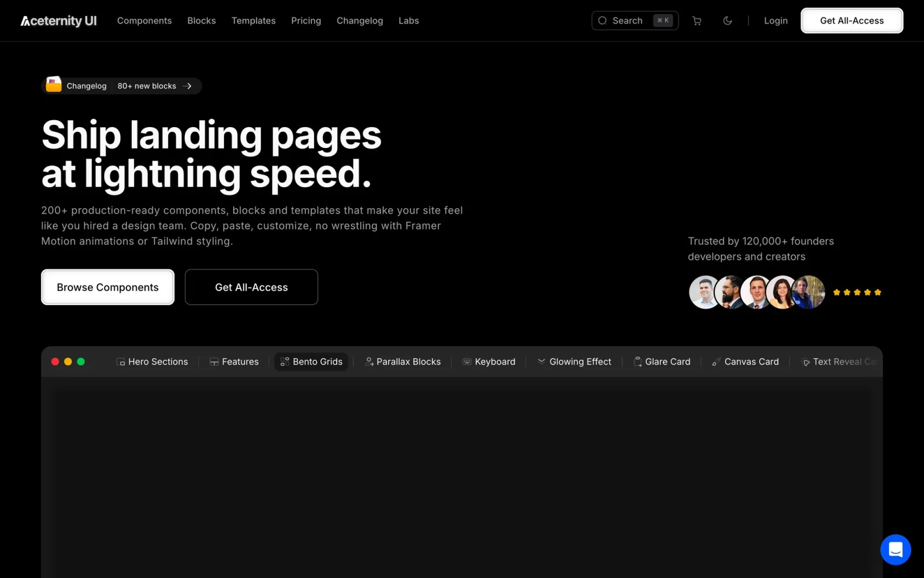
Task: Click the first user avatar
Action: coord(705,292)
